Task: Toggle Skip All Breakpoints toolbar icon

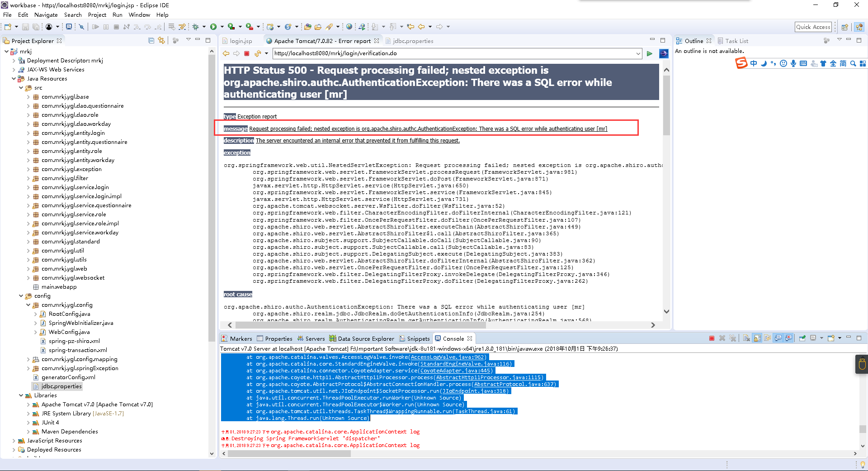Action: click(81, 27)
